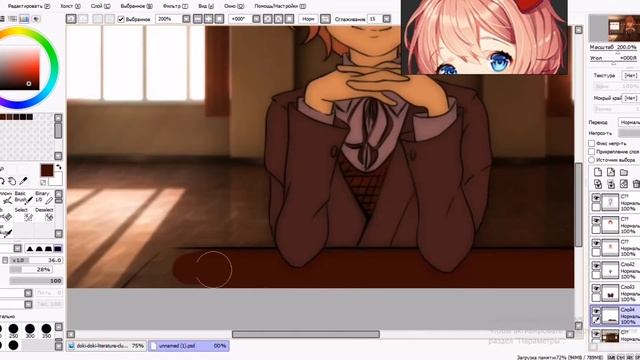Rotate canvas counterclockwise icon

coord(268,19)
